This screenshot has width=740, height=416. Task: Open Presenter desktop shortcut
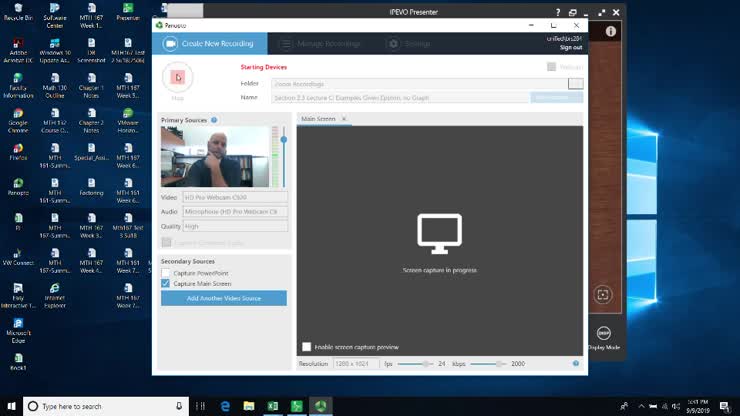pyautogui.click(x=128, y=12)
